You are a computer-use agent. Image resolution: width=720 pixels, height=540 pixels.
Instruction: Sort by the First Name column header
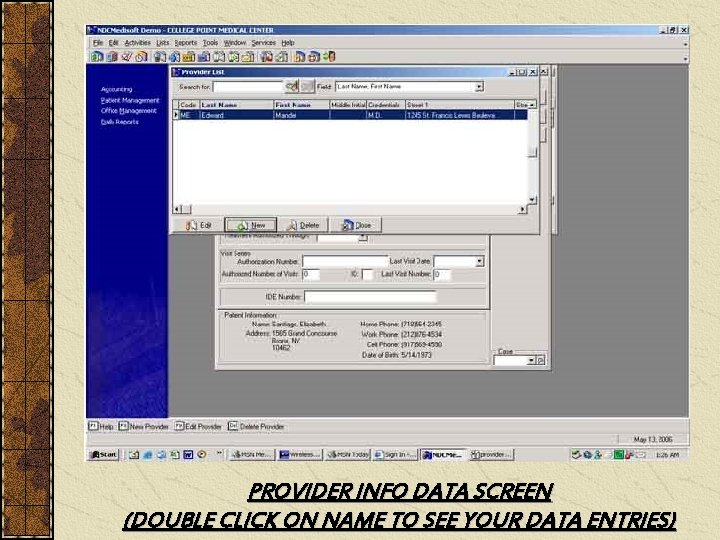302,105
